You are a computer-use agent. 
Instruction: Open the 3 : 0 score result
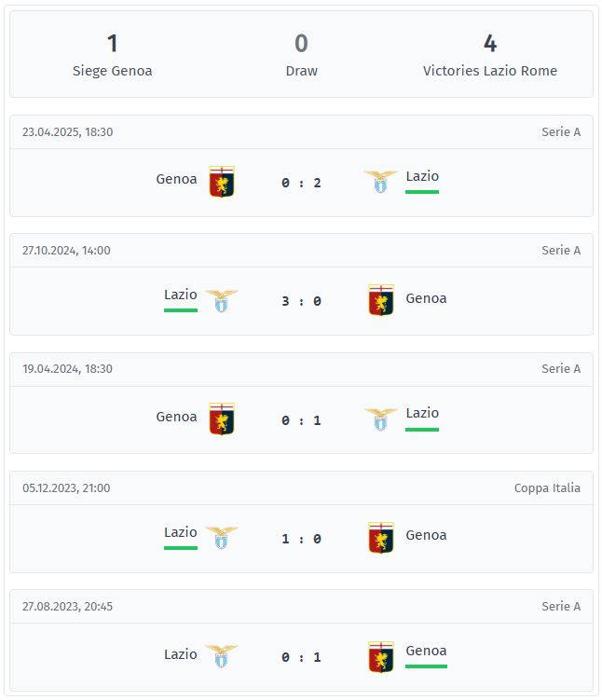pos(301,301)
